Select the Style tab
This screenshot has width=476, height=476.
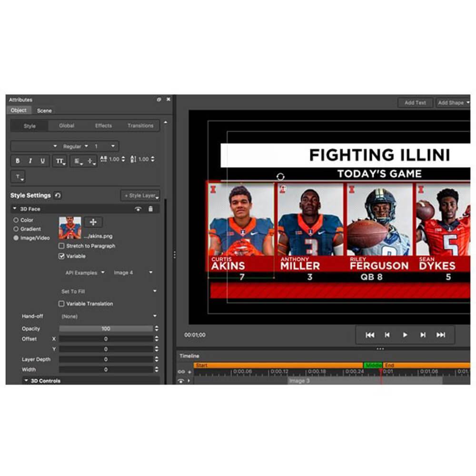tap(30, 126)
